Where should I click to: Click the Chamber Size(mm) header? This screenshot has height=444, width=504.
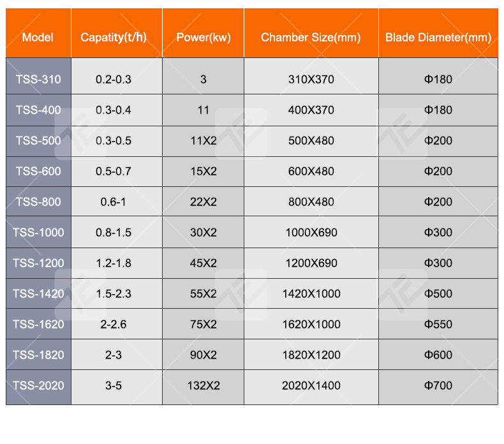[x=311, y=37]
